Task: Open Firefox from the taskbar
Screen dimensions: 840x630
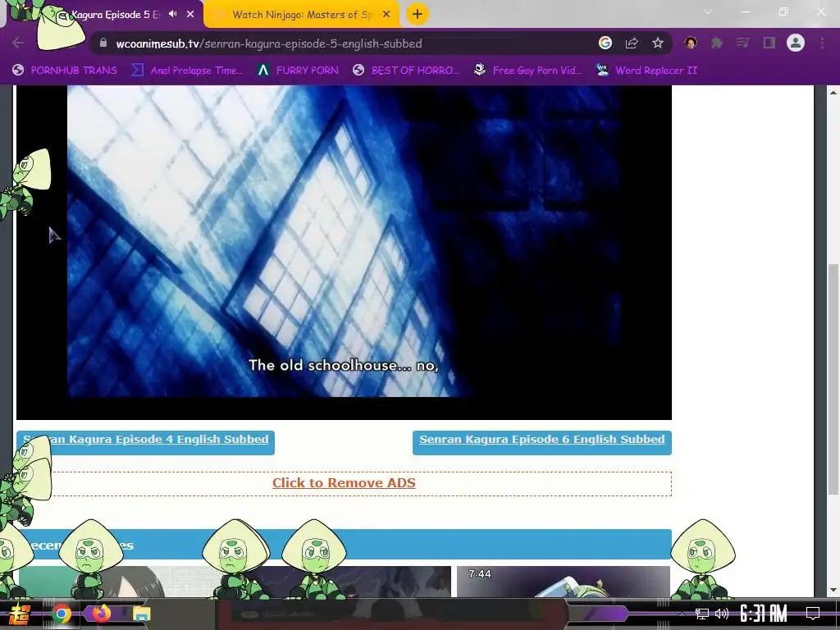Action: click(x=101, y=613)
